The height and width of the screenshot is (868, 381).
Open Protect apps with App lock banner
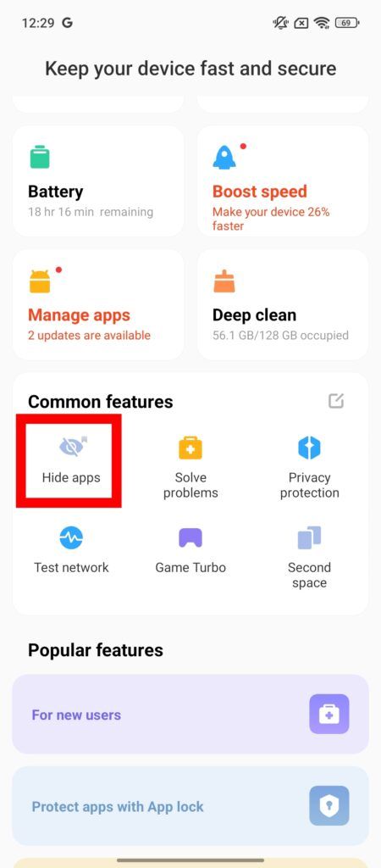point(190,806)
